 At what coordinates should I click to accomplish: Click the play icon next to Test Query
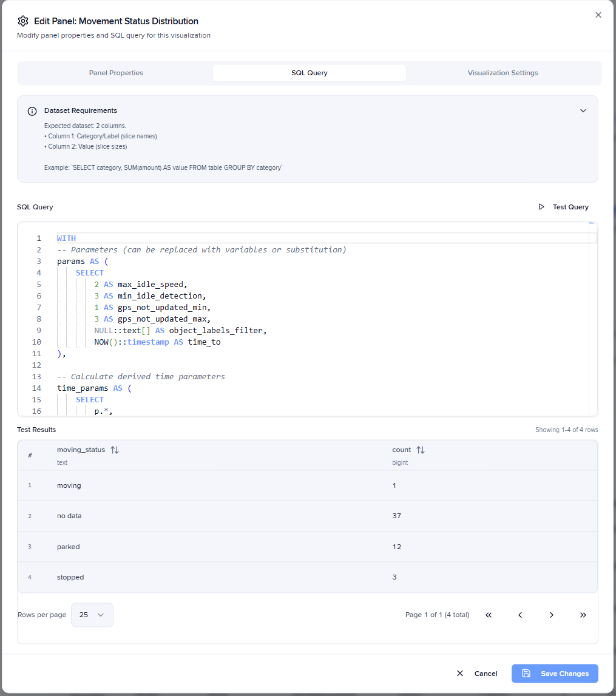[541, 207]
